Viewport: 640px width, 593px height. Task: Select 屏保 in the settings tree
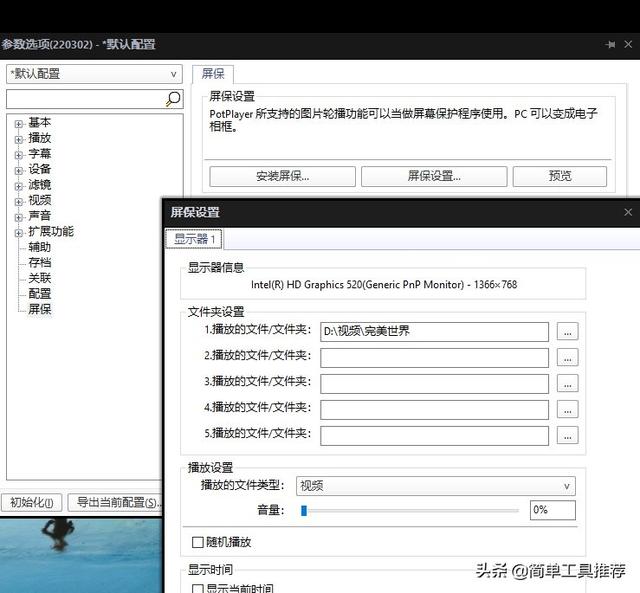(40, 309)
